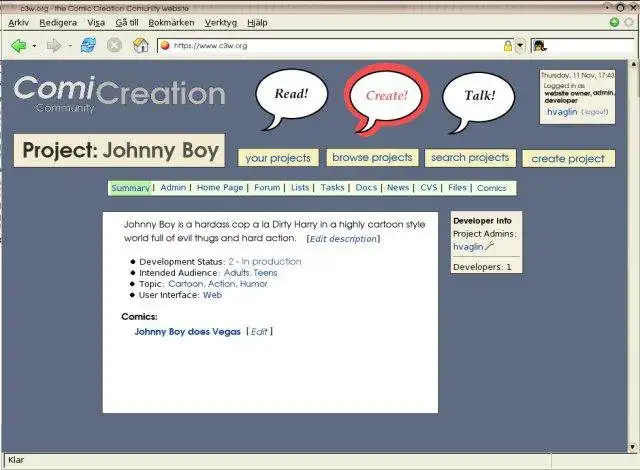Select the Comics tab
Screen dimensions: 640x470
(x=491, y=188)
